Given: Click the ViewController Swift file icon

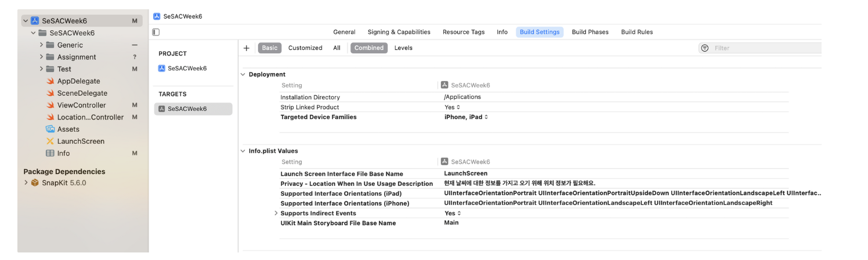Looking at the screenshot, I should tap(50, 105).
